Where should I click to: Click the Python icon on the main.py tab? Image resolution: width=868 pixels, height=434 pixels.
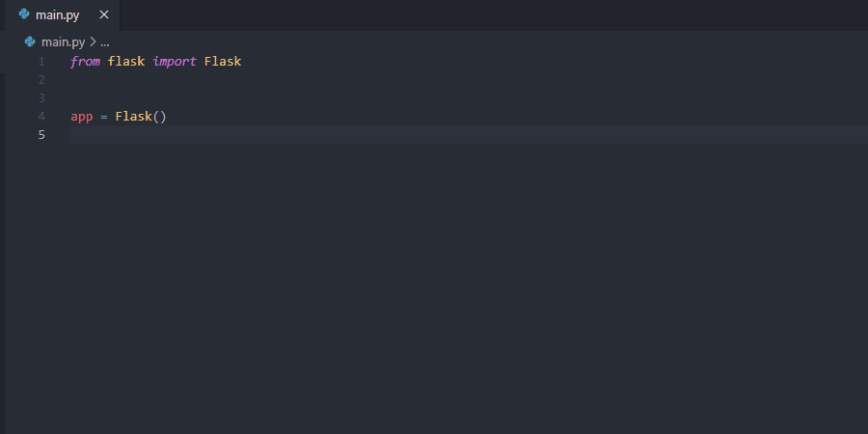(24, 14)
